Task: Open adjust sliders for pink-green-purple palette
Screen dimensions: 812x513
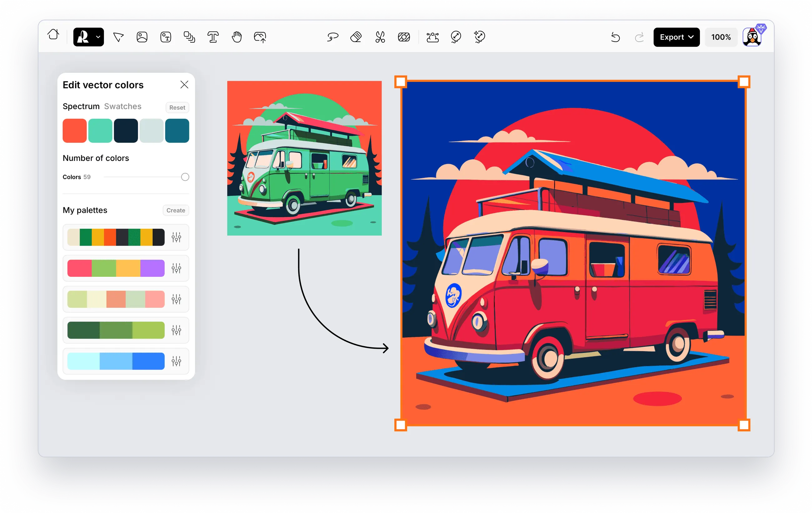Action: pos(176,268)
